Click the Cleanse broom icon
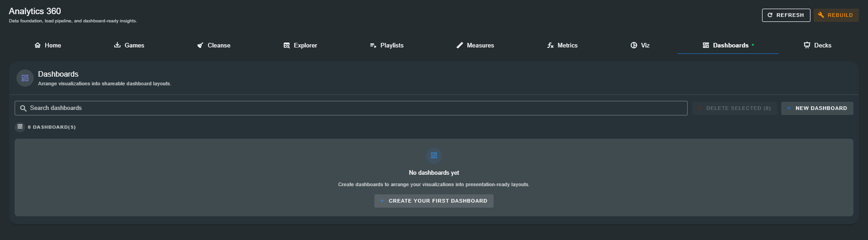 200,45
